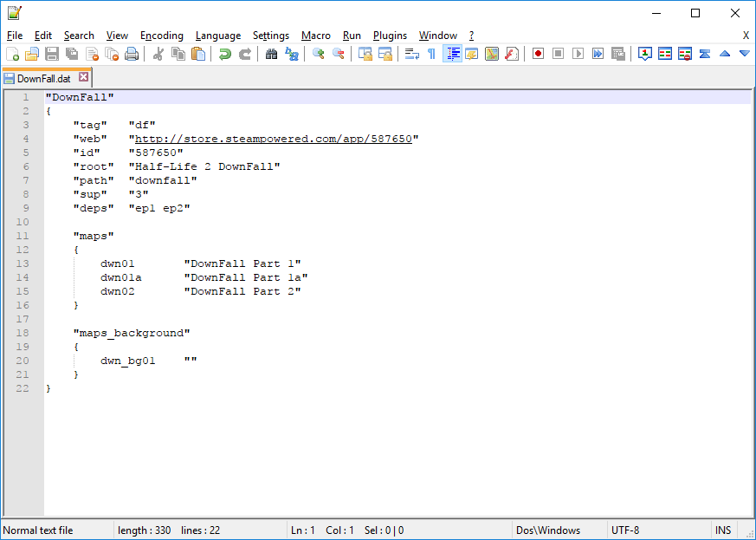This screenshot has width=756, height=540.
Task: Toggle the INS insert mode indicator
Action: 723,530
